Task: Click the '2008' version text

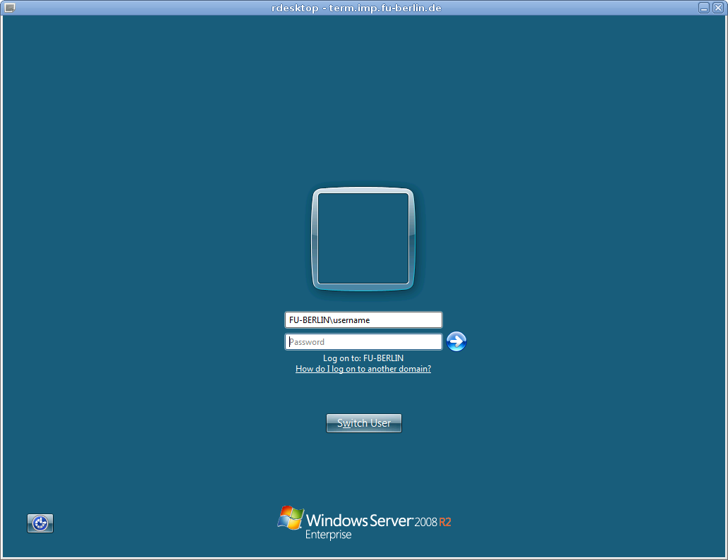Action: pyautogui.click(x=425, y=523)
